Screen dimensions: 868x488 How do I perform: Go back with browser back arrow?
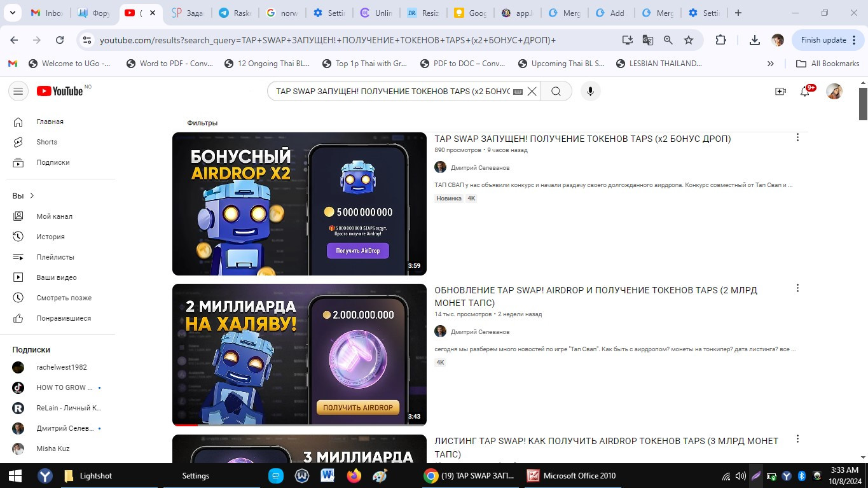point(14,40)
